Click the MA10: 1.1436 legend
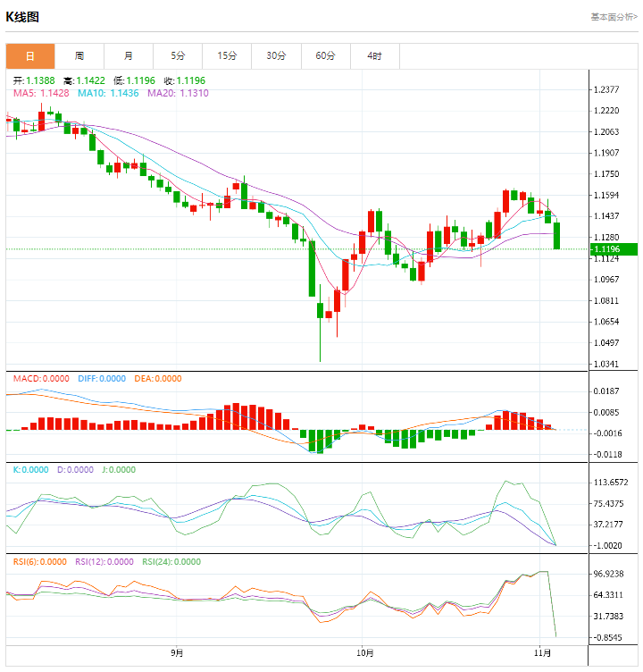The image size is (643, 672). (108, 94)
